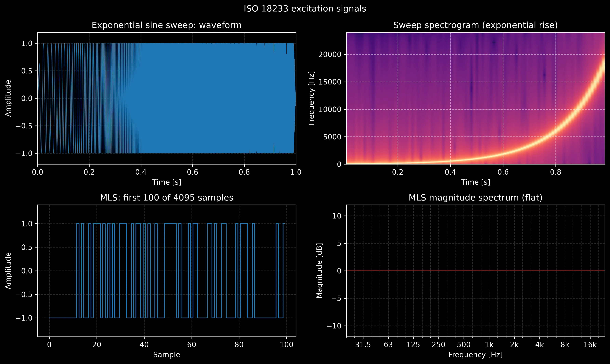The height and width of the screenshot is (364, 610).
Task: Click the "40" tick on the Sample axis
Action: [x=144, y=345]
